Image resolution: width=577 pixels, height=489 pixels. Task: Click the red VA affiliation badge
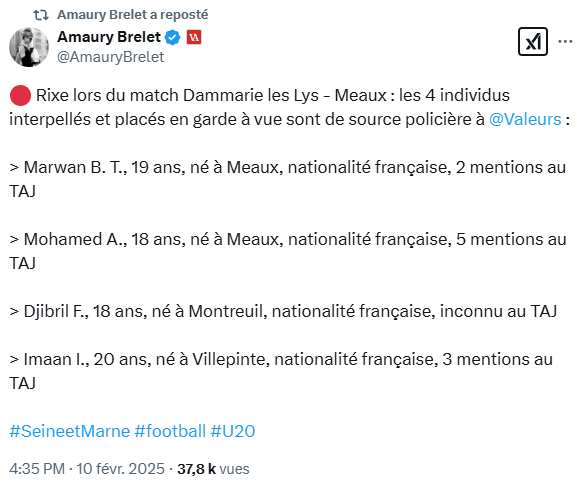click(x=194, y=38)
